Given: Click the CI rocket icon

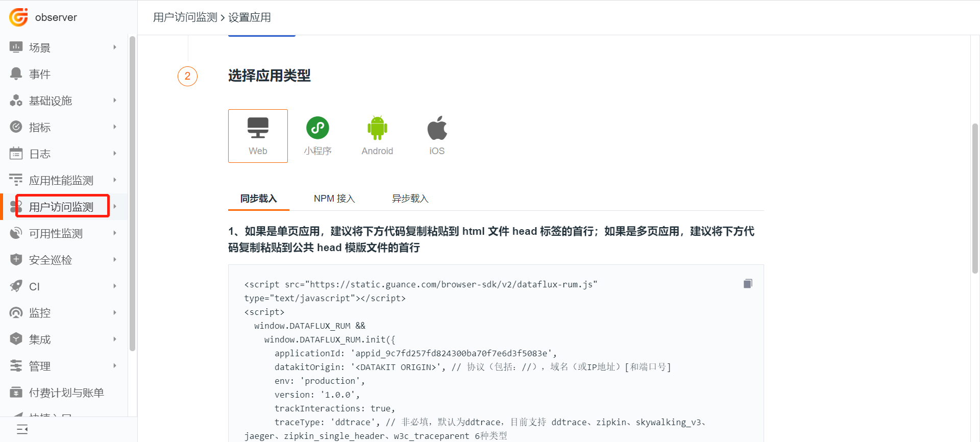Looking at the screenshot, I should pos(16,286).
